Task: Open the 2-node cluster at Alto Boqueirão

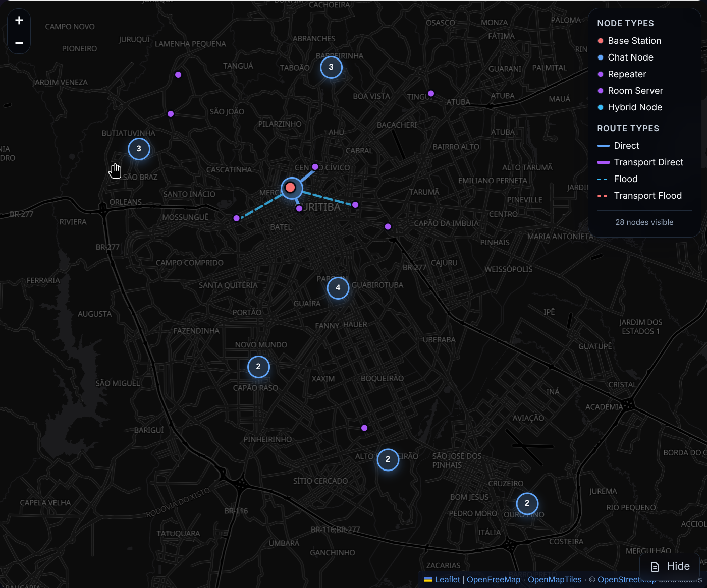Action: (388, 459)
